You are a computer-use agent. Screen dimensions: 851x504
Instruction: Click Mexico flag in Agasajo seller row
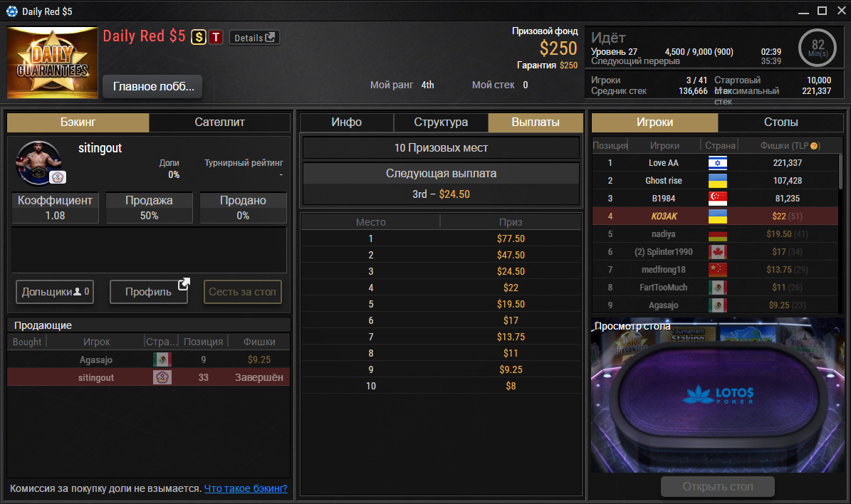point(162,359)
